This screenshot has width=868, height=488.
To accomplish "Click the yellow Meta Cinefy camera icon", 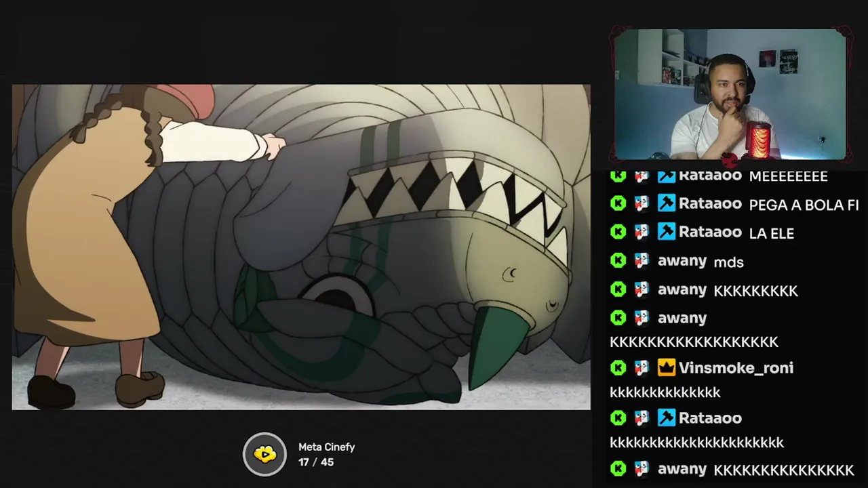I will pyautogui.click(x=265, y=454).
